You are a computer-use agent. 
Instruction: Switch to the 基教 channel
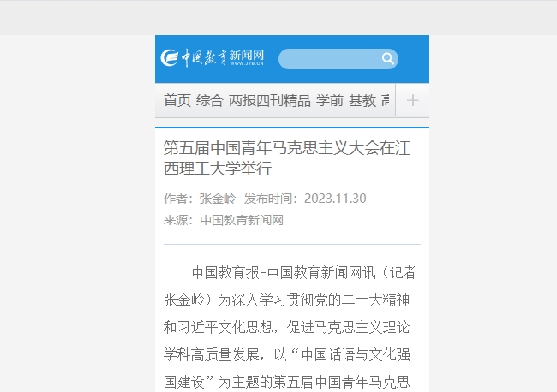pyautogui.click(x=362, y=100)
